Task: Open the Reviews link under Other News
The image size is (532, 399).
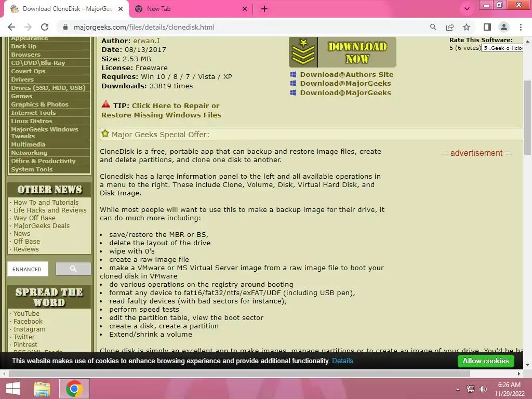Action: click(26, 249)
